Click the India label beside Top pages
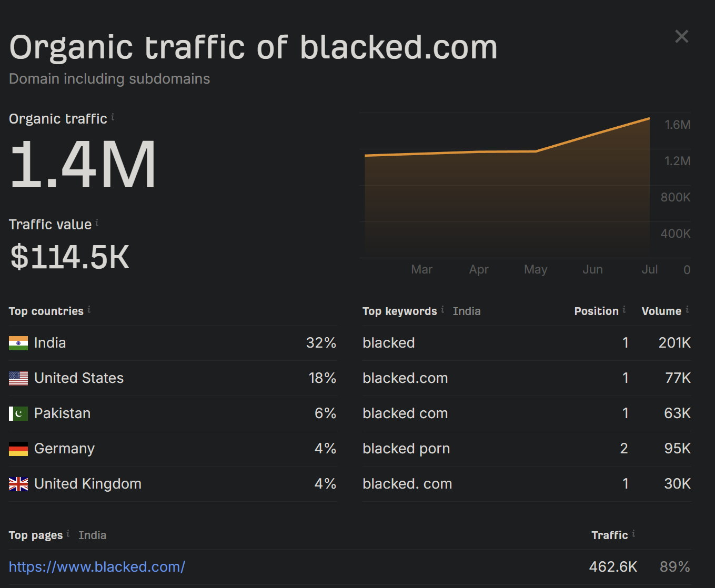This screenshot has width=715, height=588. 92,535
